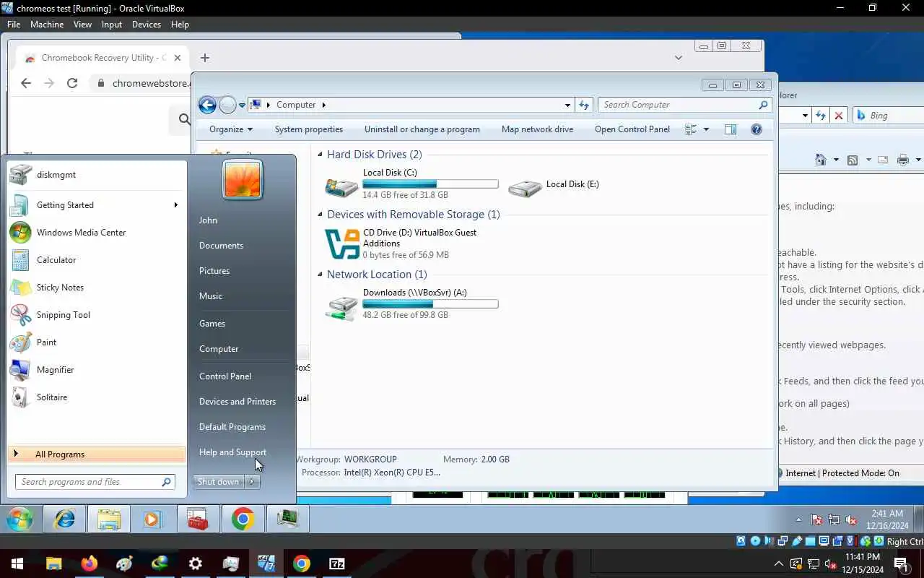This screenshot has width=924, height=578.
Task: Open Windows Explorer folder on Windows 7 taskbar
Action: coord(109,519)
